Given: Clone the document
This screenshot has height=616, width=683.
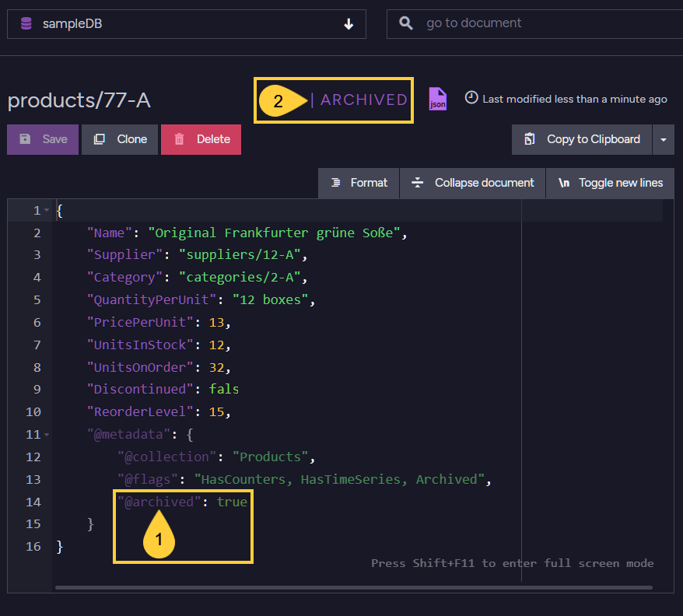Looking at the screenshot, I should click(120, 139).
